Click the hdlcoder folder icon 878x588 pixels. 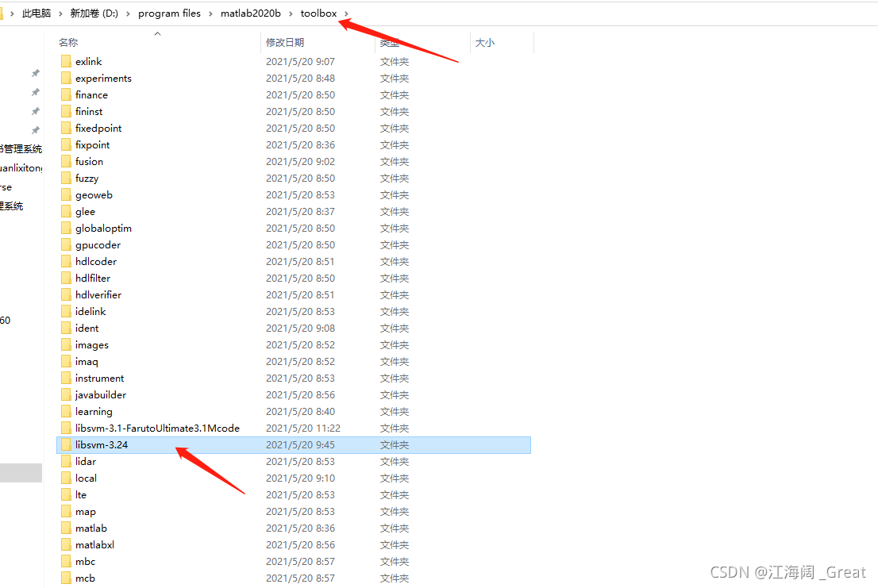[66, 261]
